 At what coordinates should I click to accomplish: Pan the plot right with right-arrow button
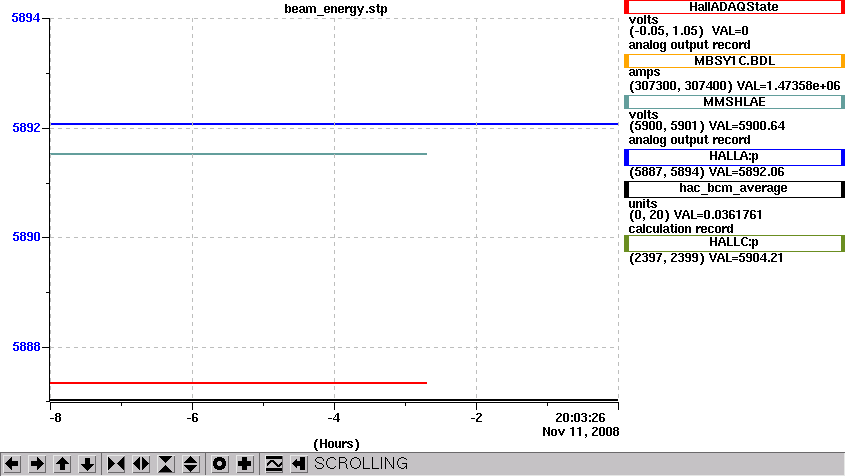[x=37, y=464]
